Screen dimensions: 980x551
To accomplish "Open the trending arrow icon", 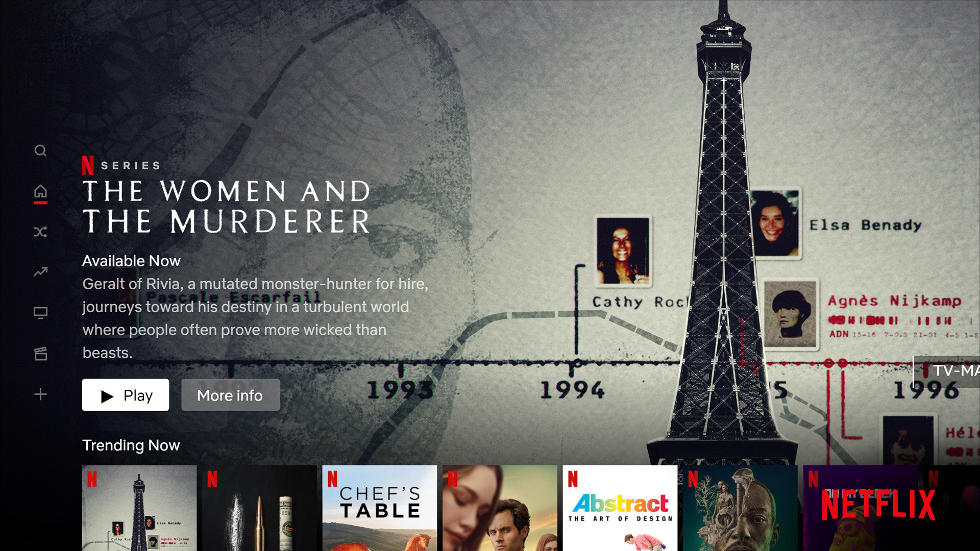I will pyautogui.click(x=40, y=272).
